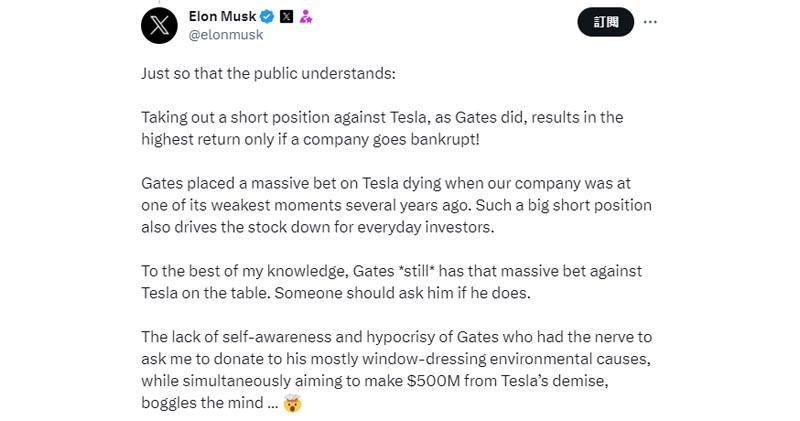Click the purple subscriber person icon
This screenshot has height=421, width=800.
point(305,17)
